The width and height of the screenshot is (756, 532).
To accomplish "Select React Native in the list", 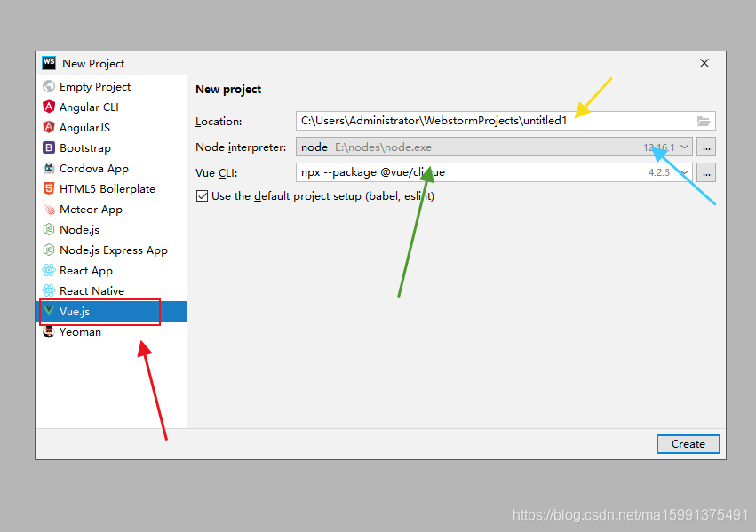I will tap(92, 291).
